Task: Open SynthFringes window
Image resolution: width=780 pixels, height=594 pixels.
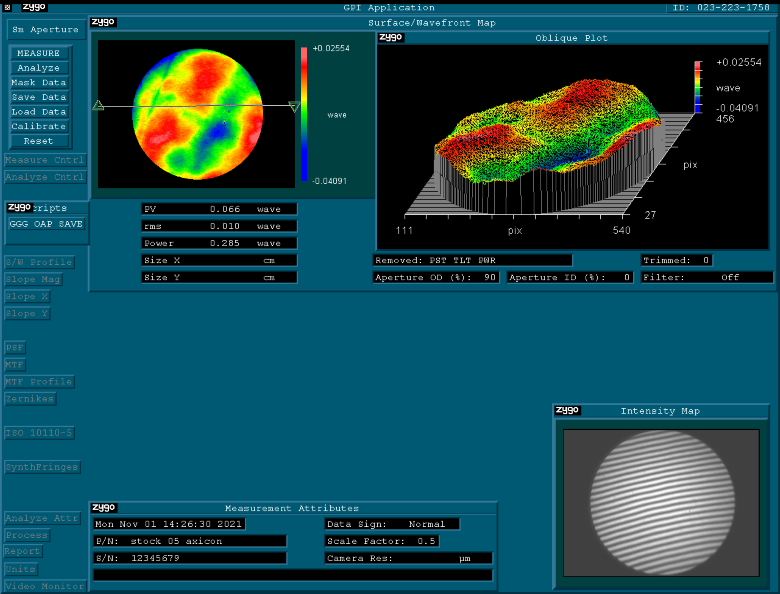Action: (42, 467)
